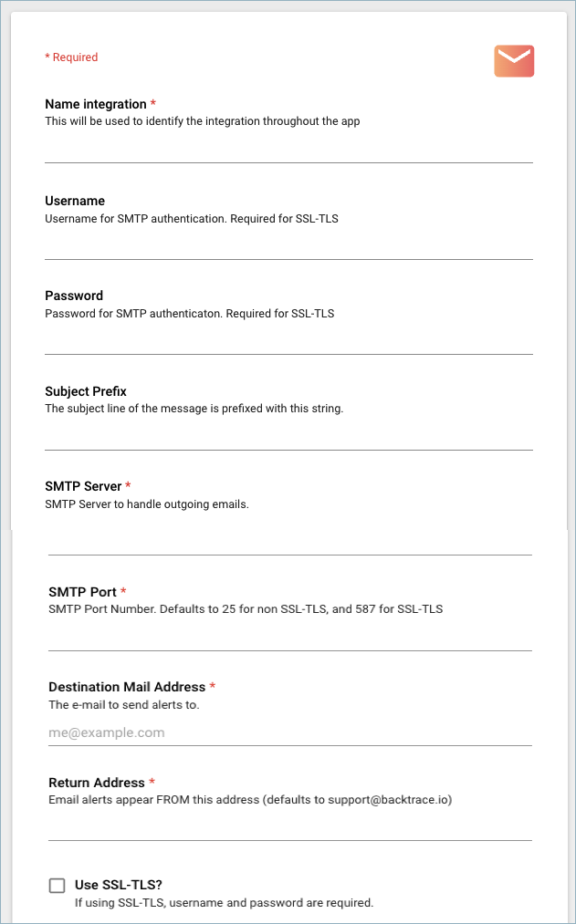This screenshot has width=576, height=924.
Task: Focus the SMTP Server input field
Action: click(x=288, y=540)
